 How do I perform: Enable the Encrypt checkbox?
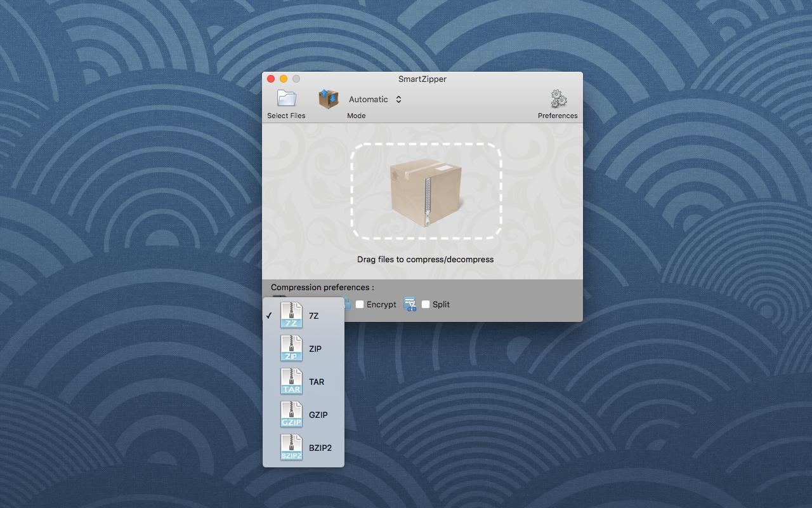point(360,304)
